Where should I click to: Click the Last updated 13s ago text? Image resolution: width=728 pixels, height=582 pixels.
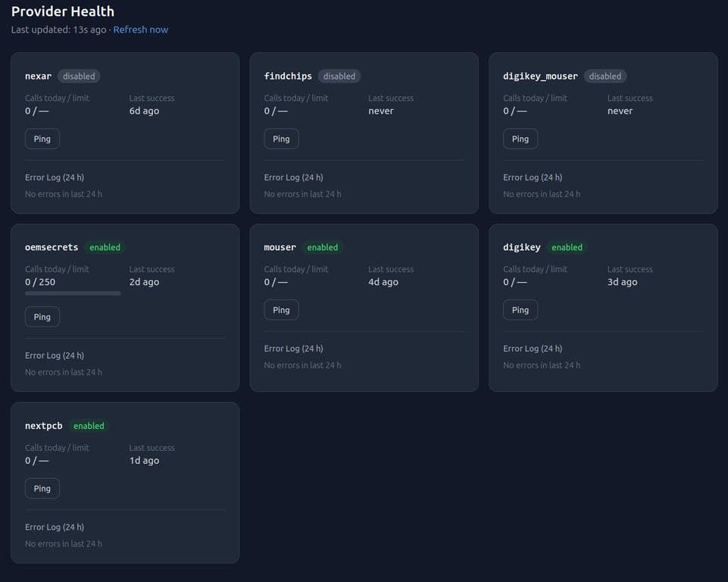tap(59, 30)
